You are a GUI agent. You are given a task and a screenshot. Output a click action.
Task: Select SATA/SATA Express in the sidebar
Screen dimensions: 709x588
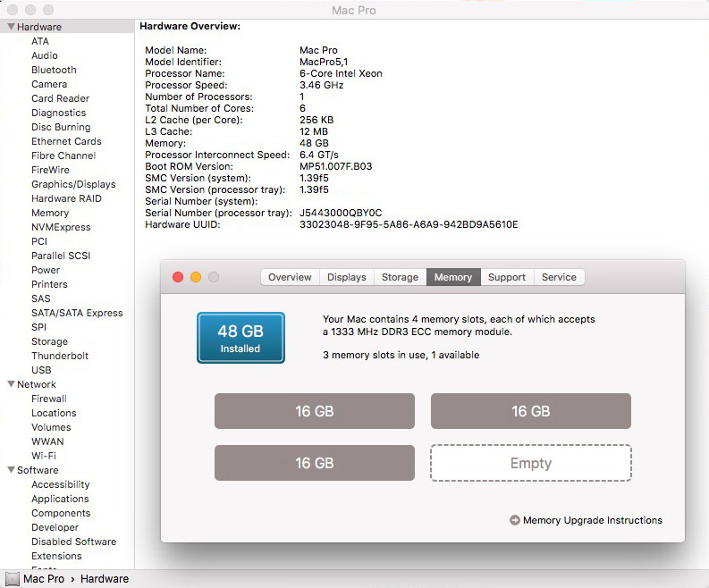(77, 313)
